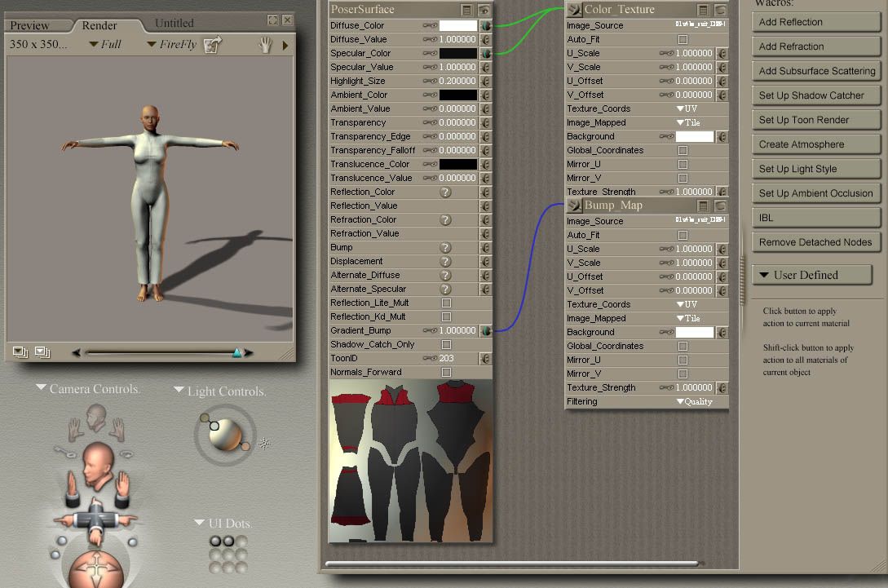Enable Auto_Fit in Color_Texture node
The height and width of the screenshot is (588, 888).
coord(683,39)
